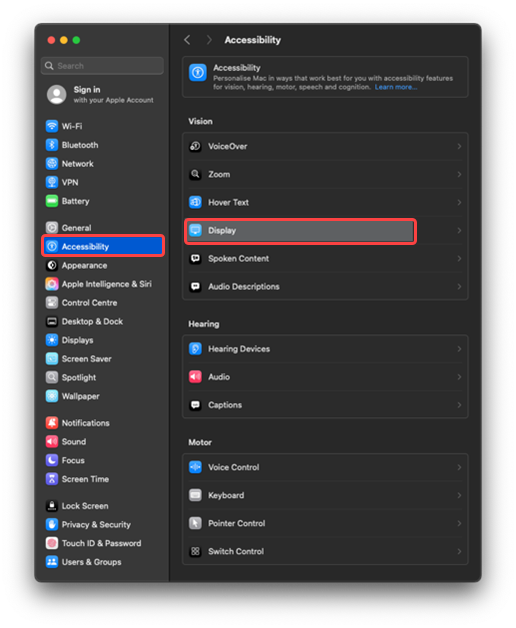The width and height of the screenshot is (516, 628).
Task: Open the Network globe icon
Action: [52, 163]
